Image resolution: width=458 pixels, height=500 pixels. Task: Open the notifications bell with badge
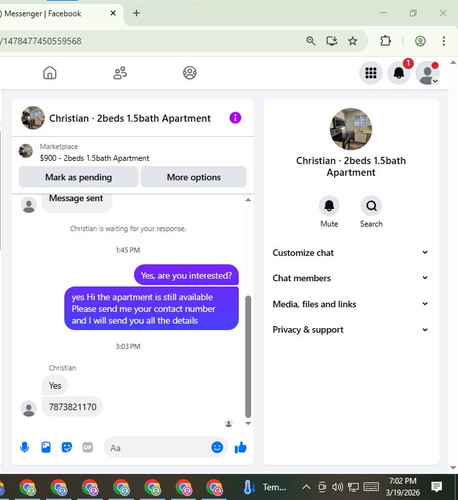tap(399, 73)
